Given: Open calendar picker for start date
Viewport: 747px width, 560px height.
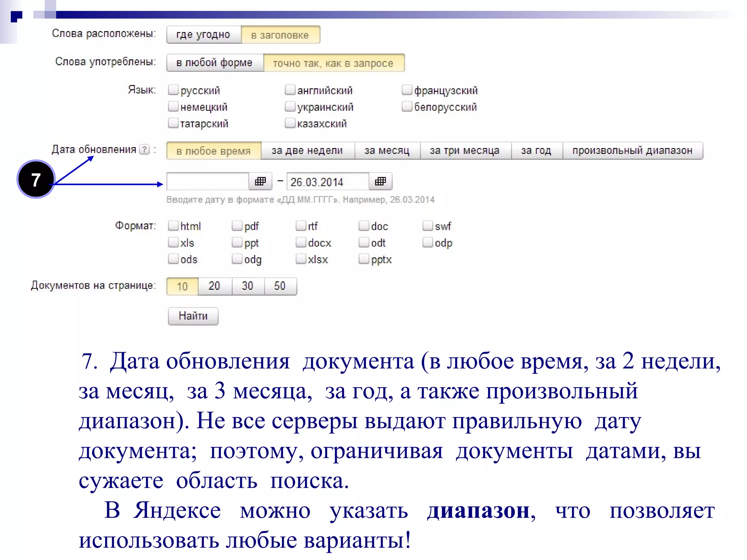Looking at the screenshot, I should [260, 181].
